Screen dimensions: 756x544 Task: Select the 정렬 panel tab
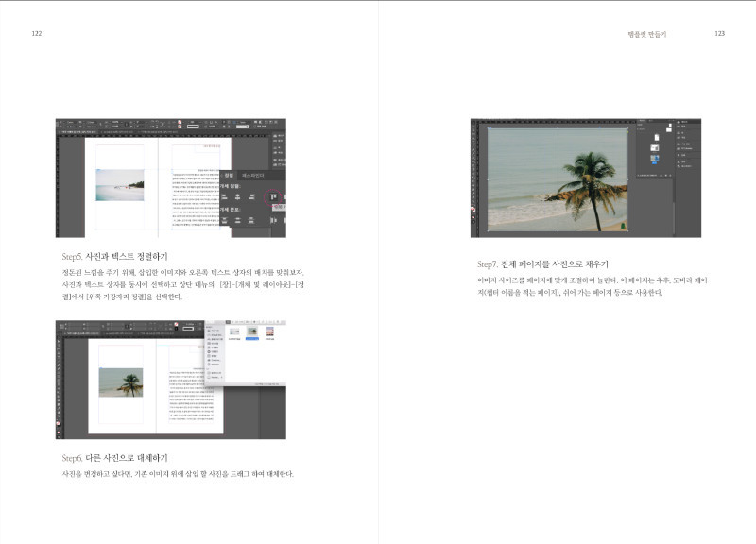pos(229,176)
